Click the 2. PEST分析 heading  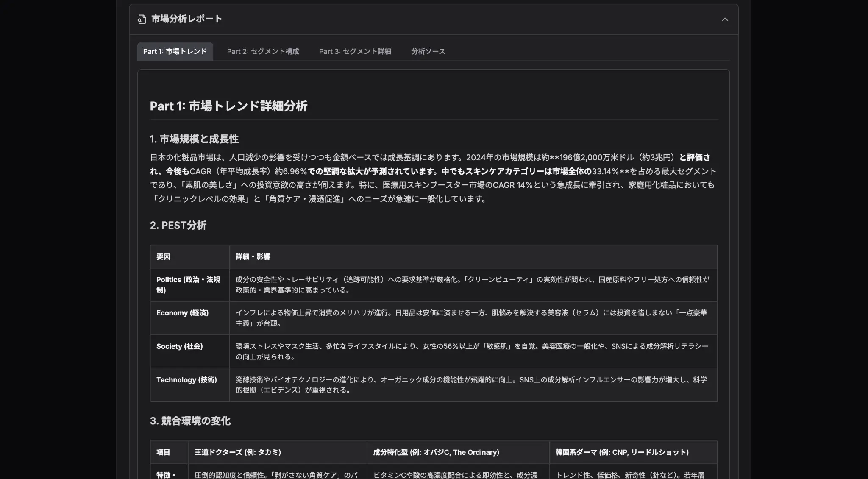pyautogui.click(x=178, y=225)
